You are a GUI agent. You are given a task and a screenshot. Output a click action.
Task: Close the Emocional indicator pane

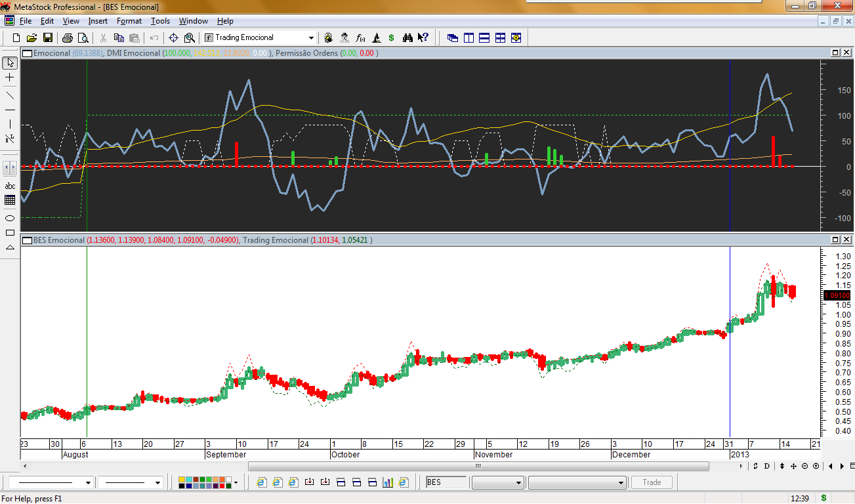point(846,52)
